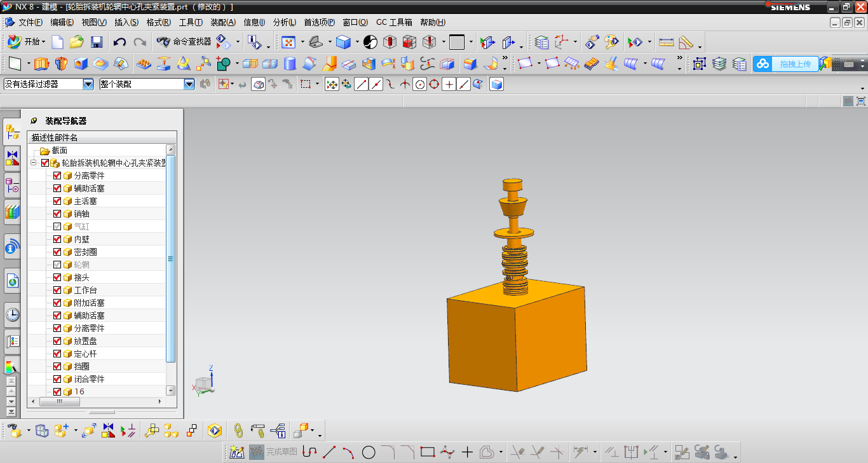The height and width of the screenshot is (463, 868).
Task: Toggle the 密封圈 component checkbox
Action: point(57,252)
